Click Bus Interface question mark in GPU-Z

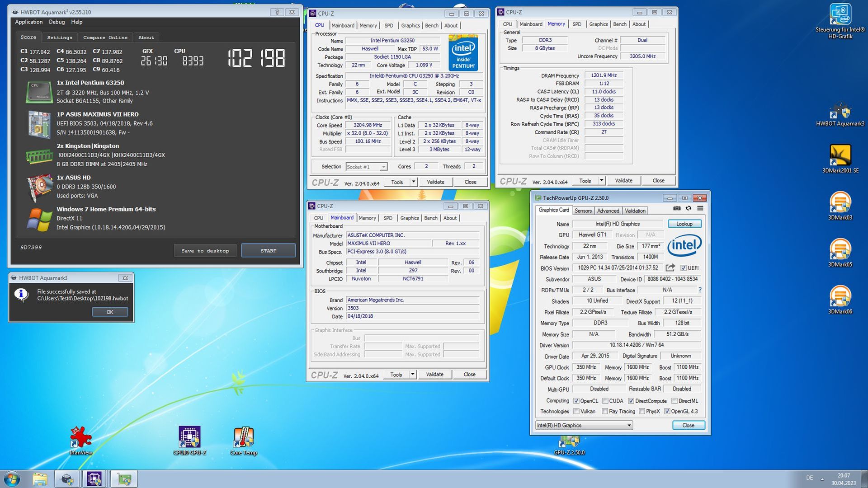(x=700, y=290)
